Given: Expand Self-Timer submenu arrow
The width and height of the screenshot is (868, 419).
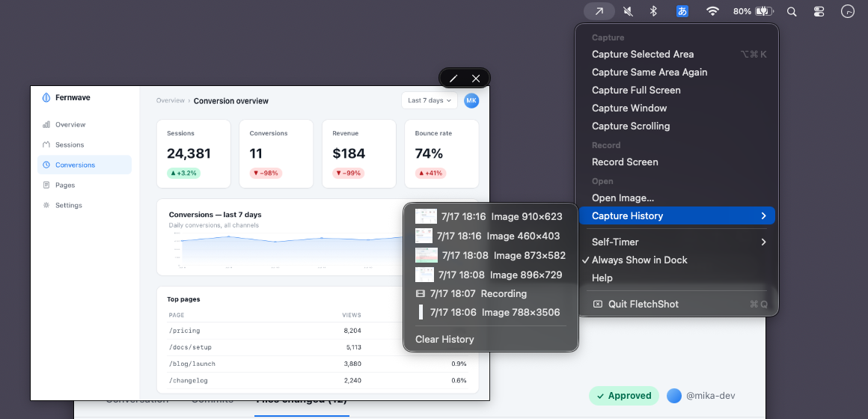Looking at the screenshot, I should (763, 242).
